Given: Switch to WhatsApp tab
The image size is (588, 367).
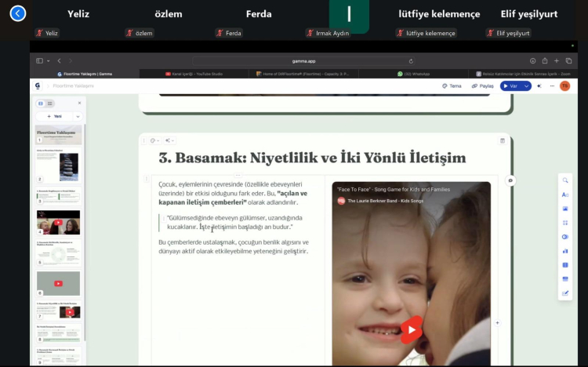Looking at the screenshot, I should (413, 74).
